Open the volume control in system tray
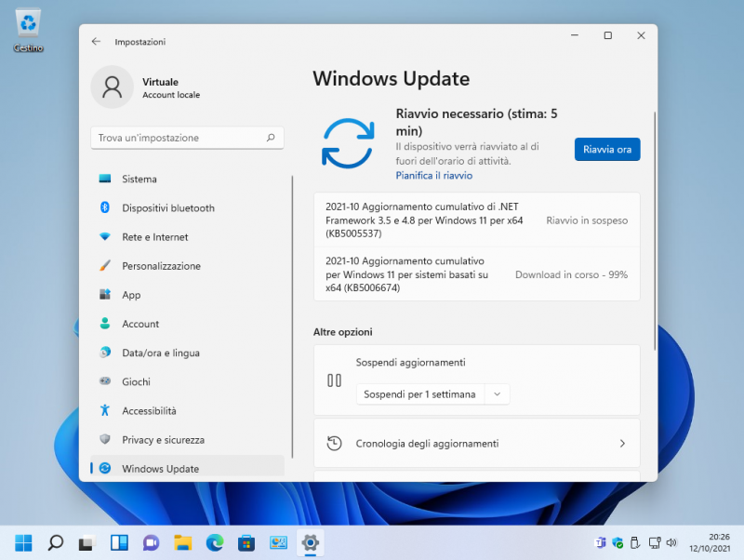 672,542
